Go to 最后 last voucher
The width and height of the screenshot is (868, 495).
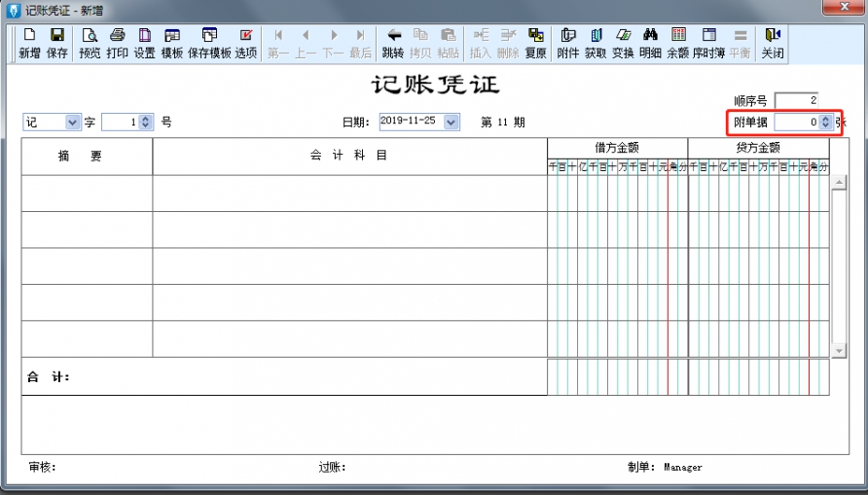coord(360,43)
